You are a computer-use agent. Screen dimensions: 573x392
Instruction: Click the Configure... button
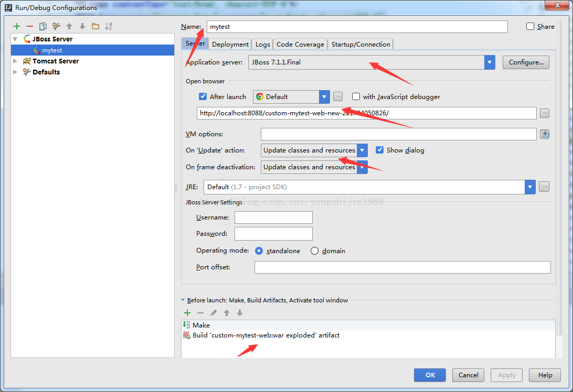pyautogui.click(x=526, y=62)
